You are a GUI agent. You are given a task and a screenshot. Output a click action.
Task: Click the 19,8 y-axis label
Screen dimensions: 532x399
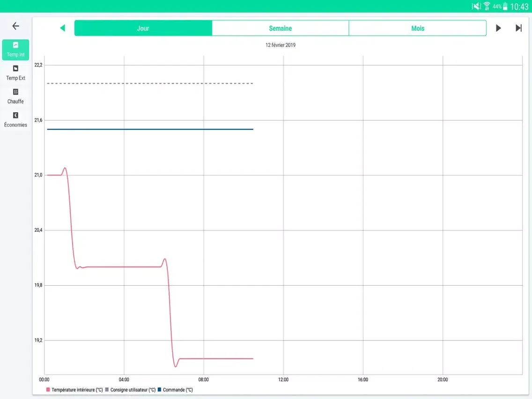coord(38,285)
